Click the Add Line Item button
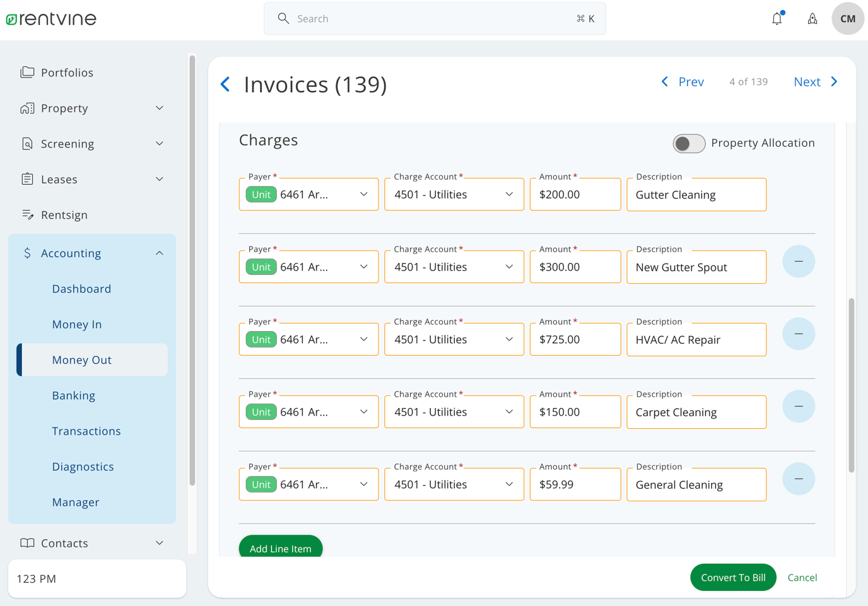 (280, 548)
